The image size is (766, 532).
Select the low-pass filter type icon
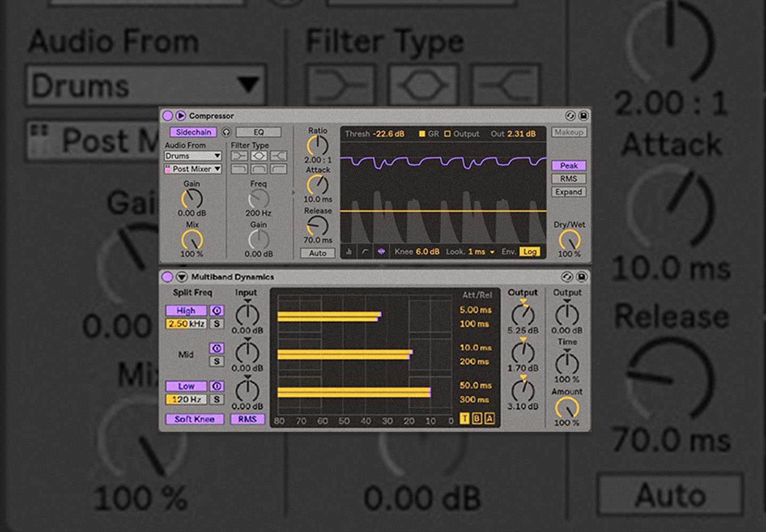[239, 169]
